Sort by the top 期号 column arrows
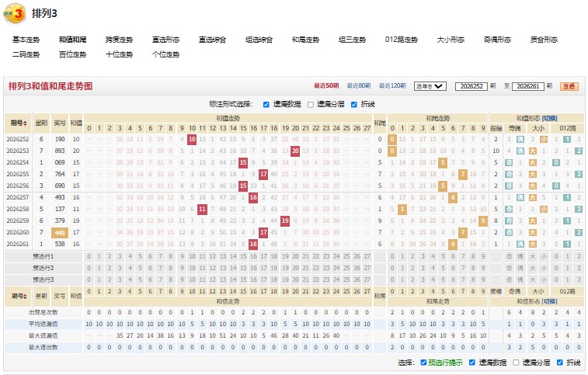The width and height of the screenshot is (588, 375). [25, 123]
